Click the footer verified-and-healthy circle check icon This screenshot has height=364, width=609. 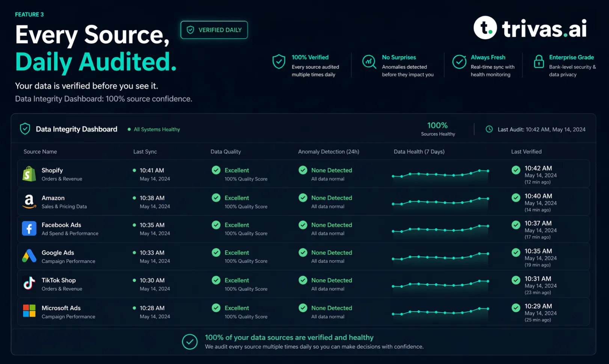pyautogui.click(x=190, y=342)
